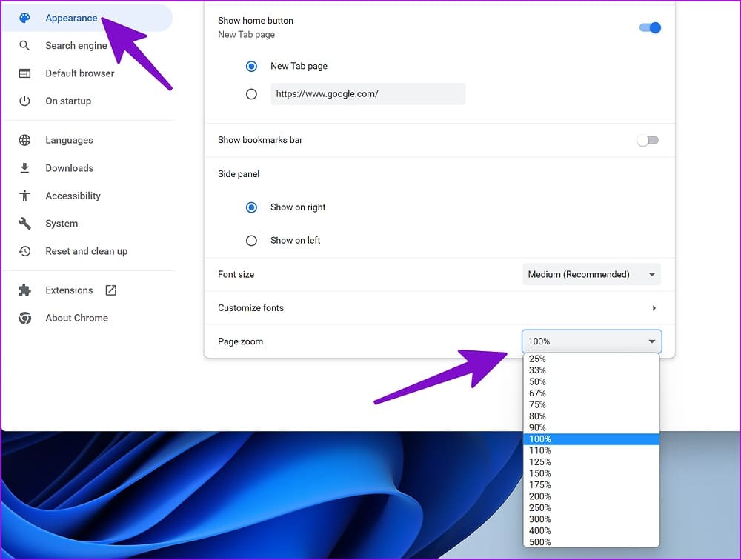Click the Languages globe icon

pos(24,140)
